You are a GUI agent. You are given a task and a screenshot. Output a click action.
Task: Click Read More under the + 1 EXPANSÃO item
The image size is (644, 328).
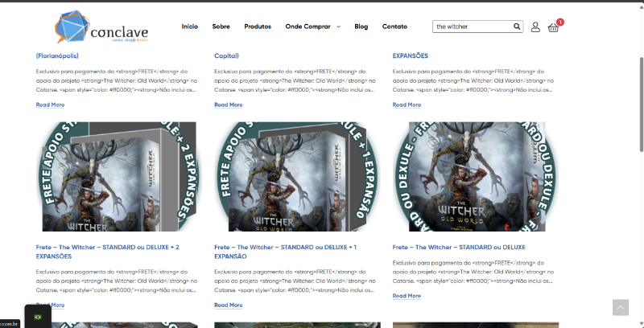coord(229,305)
